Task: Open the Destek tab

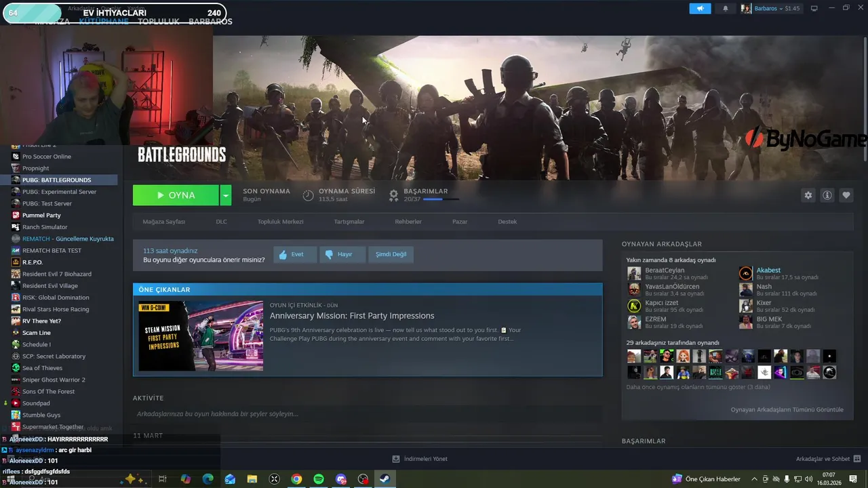Action: (507, 222)
